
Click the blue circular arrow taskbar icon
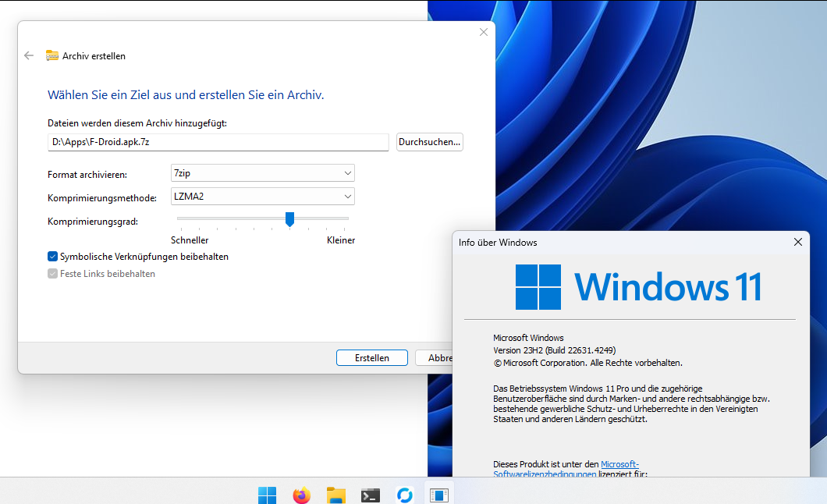405,495
